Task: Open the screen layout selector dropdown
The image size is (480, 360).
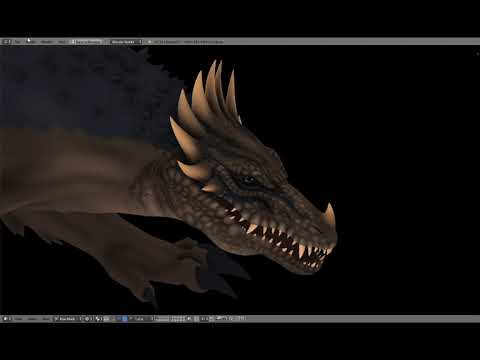Action: (87, 42)
